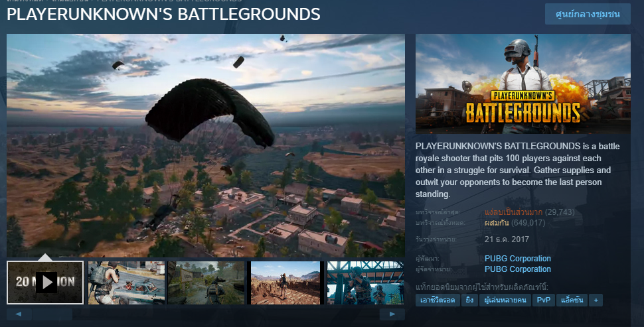
Task: Open the ศูนย์กลางชุมชน community hub button
Action: click(x=588, y=14)
